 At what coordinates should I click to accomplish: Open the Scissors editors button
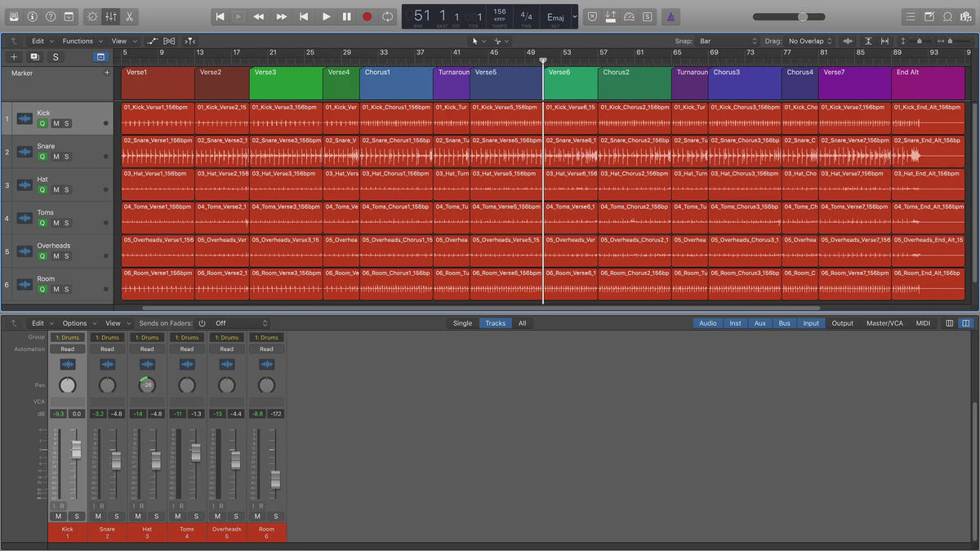pyautogui.click(x=130, y=16)
